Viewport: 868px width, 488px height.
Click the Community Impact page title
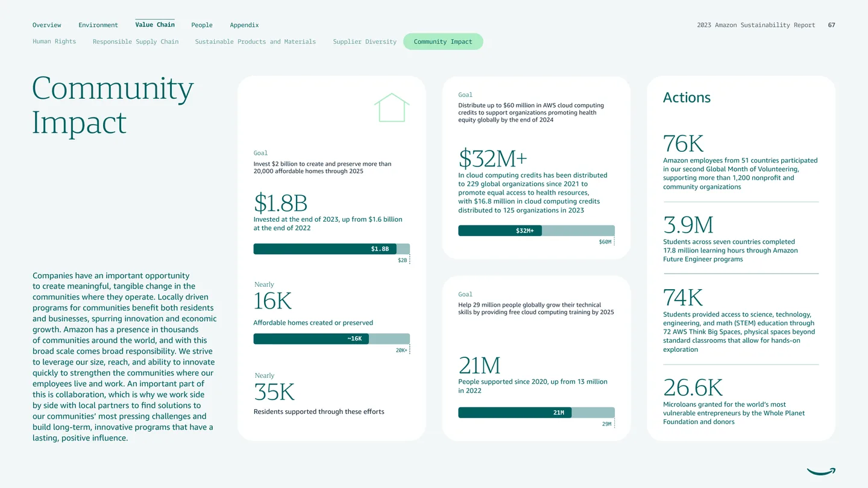pyautogui.click(x=113, y=105)
